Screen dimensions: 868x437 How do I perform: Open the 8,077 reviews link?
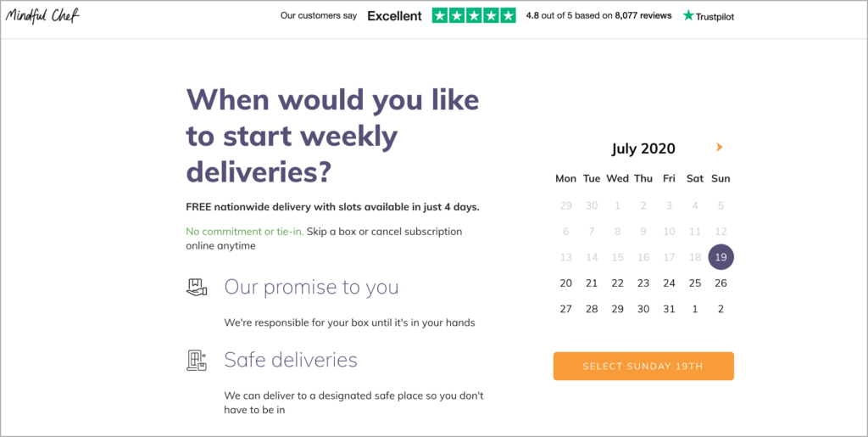click(643, 15)
